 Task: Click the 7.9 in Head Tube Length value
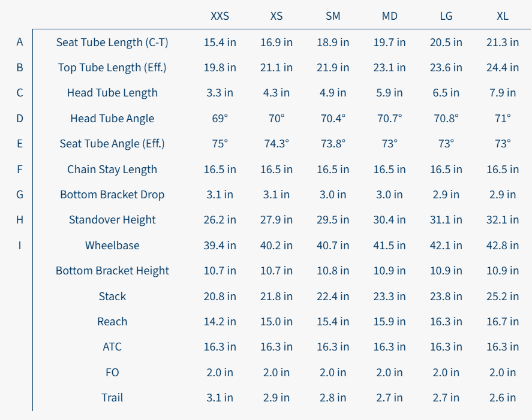(503, 93)
